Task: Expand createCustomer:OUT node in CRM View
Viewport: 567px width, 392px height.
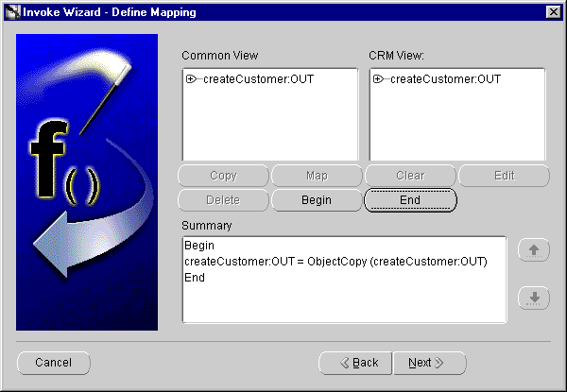Action: 379,79
